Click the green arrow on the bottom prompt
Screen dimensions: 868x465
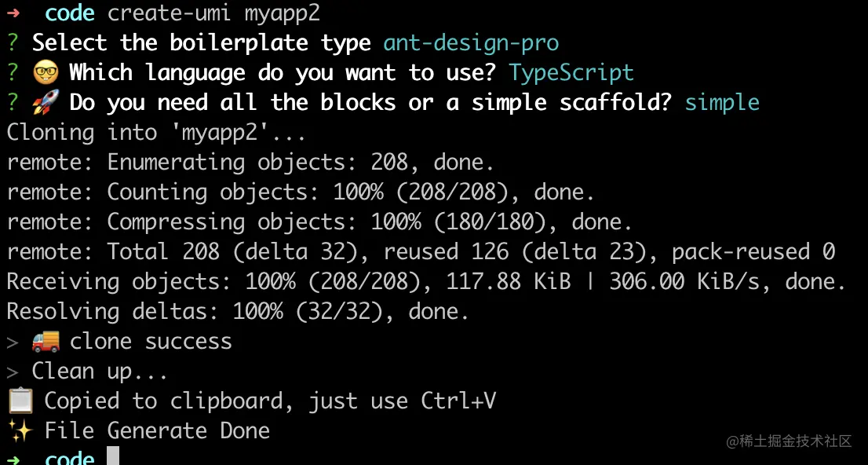13,460
